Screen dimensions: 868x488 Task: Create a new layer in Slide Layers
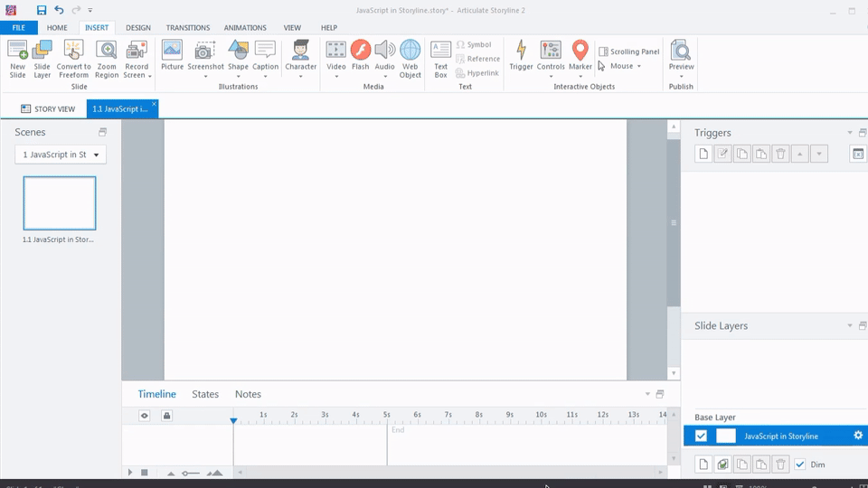(x=703, y=465)
